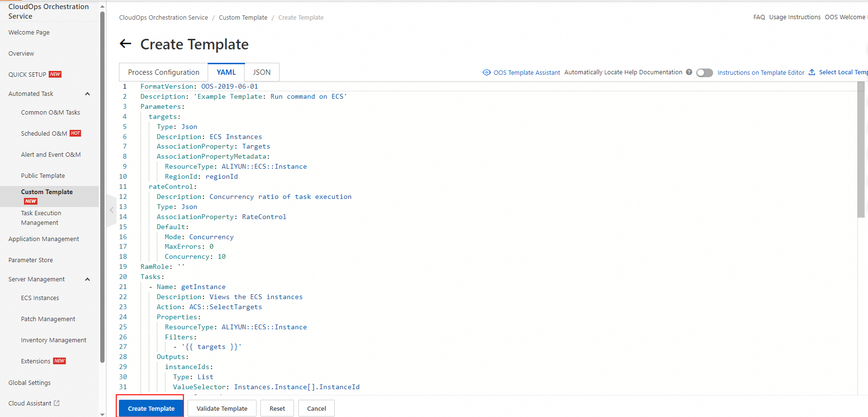
Task: Open Scheduled O&M menu item
Action: pyautogui.click(x=44, y=134)
